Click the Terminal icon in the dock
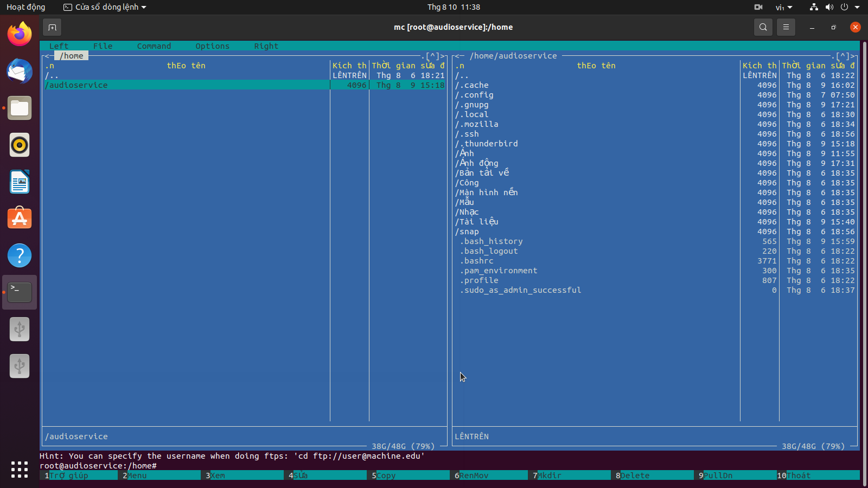 point(20,292)
